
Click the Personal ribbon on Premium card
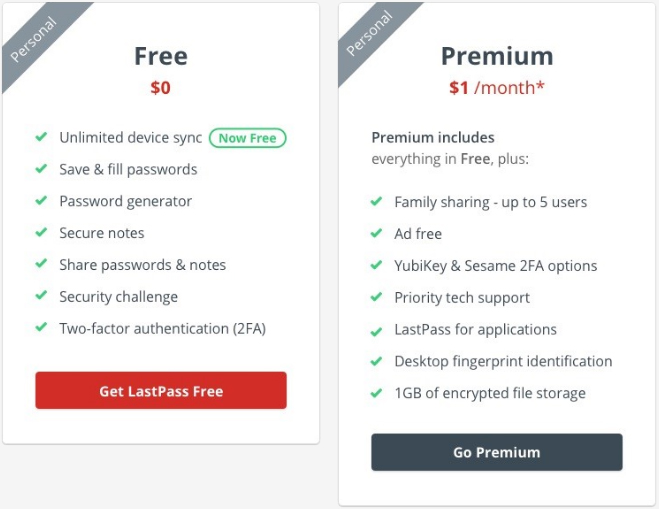(x=370, y=34)
